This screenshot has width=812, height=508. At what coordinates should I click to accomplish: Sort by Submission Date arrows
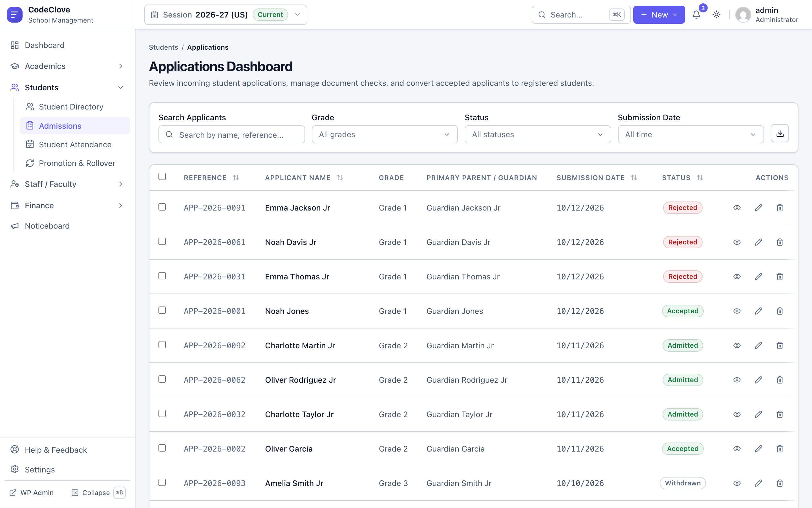634,178
